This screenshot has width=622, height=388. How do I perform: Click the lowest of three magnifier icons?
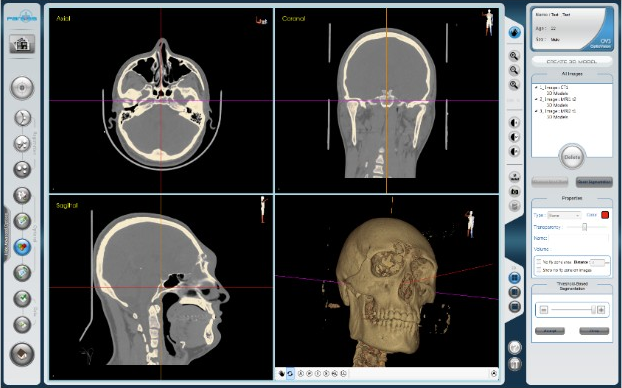(514, 85)
